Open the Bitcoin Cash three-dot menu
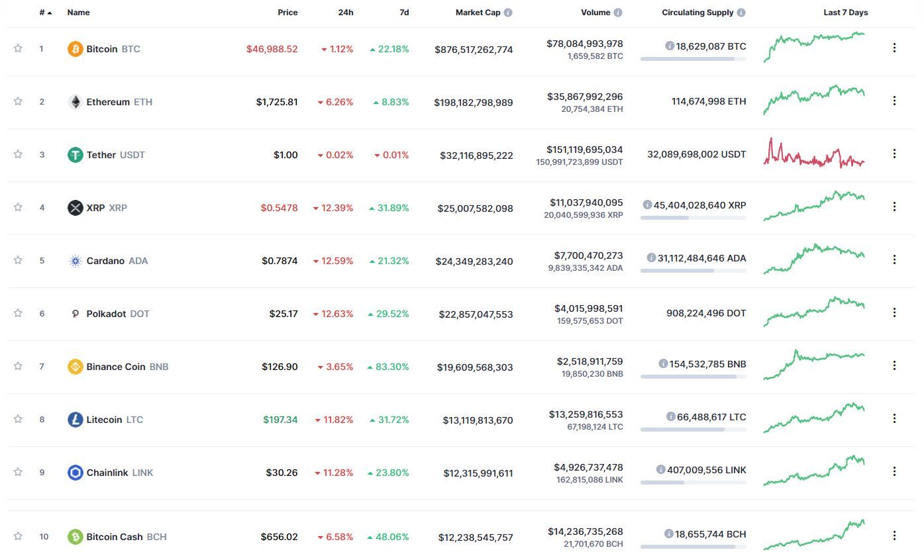The width and height of the screenshot is (924, 560). (894, 536)
